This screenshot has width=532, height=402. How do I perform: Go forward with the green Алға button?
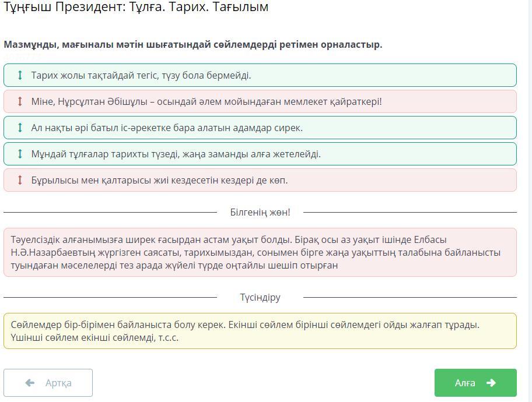click(x=475, y=383)
